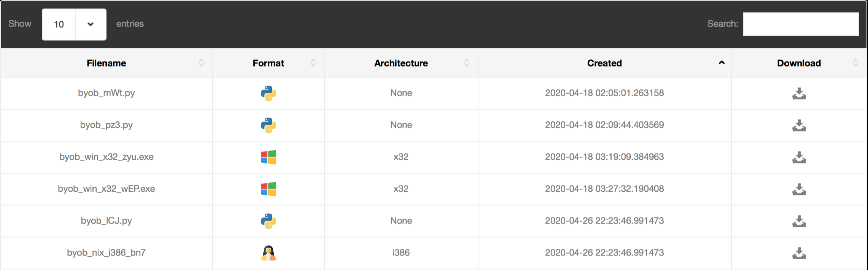The height and width of the screenshot is (270, 868).
Task: Download the byob_lCJ.py file
Action: click(x=799, y=221)
